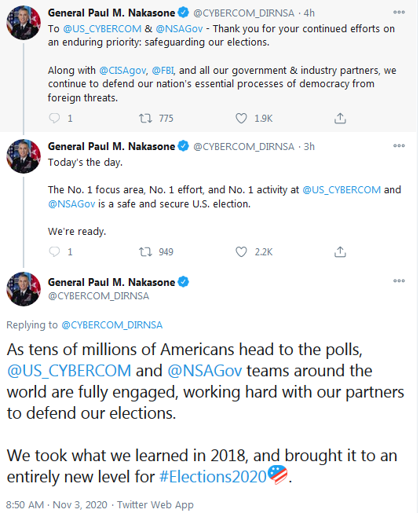Open the Twitter Web App source link
420x513 pixels.
(x=155, y=505)
